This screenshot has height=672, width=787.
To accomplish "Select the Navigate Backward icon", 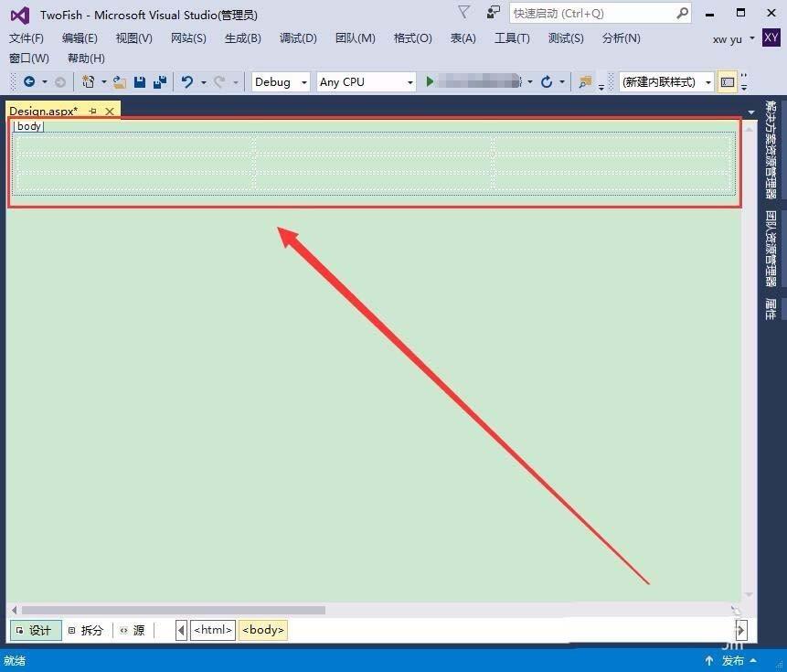I will tap(28, 81).
